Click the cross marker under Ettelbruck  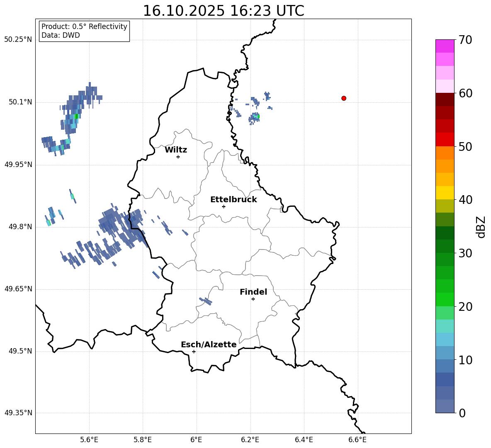coord(224,206)
